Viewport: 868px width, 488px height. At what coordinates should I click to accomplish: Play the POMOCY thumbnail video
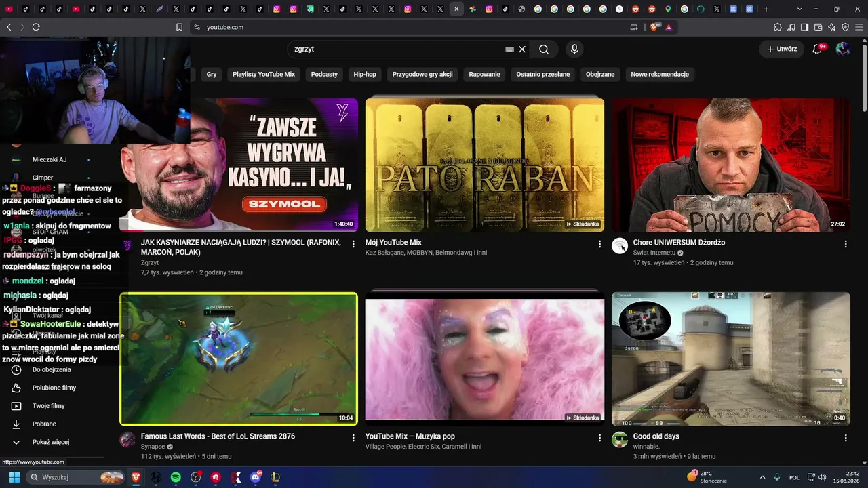point(731,165)
